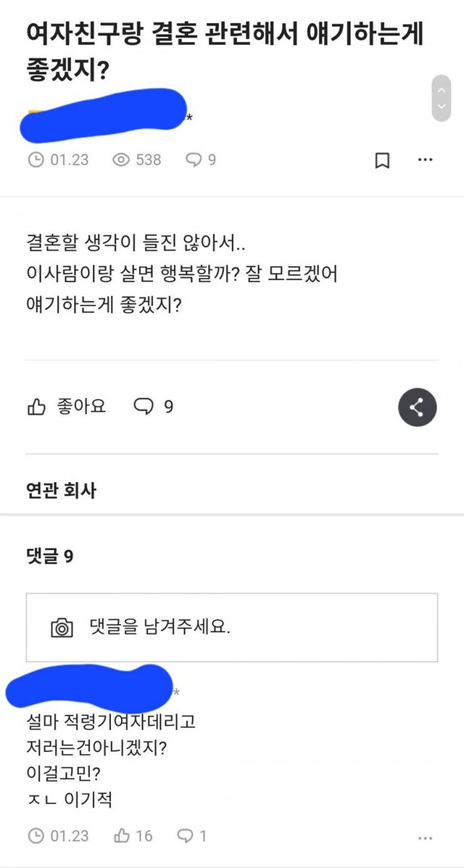Bookmark this post
The height and width of the screenshot is (868, 464).
382,160
